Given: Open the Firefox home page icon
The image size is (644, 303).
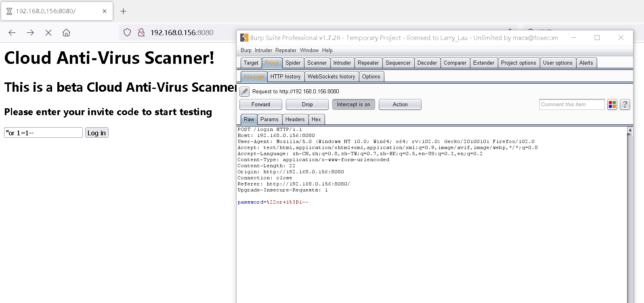Looking at the screenshot, I should click(x=66, y=33).
